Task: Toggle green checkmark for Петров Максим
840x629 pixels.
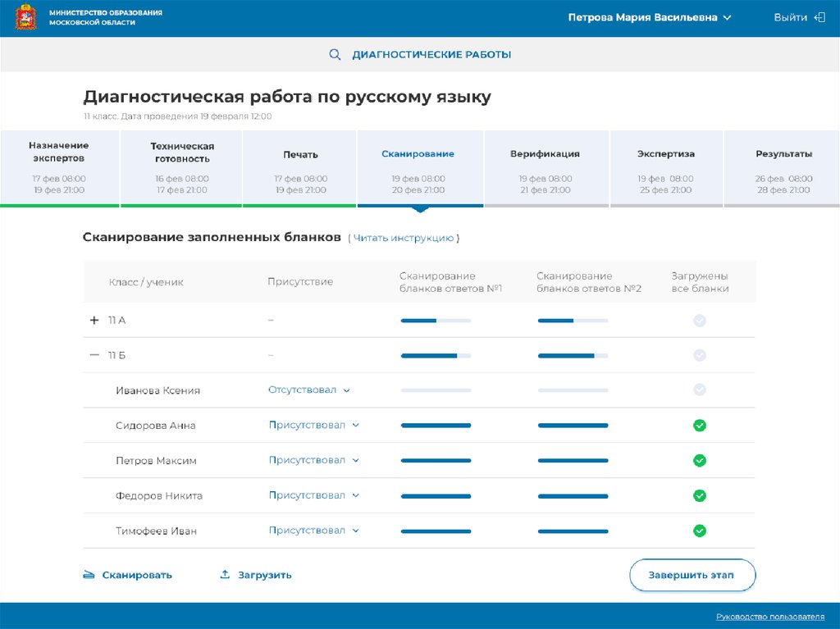Action: 699,461
